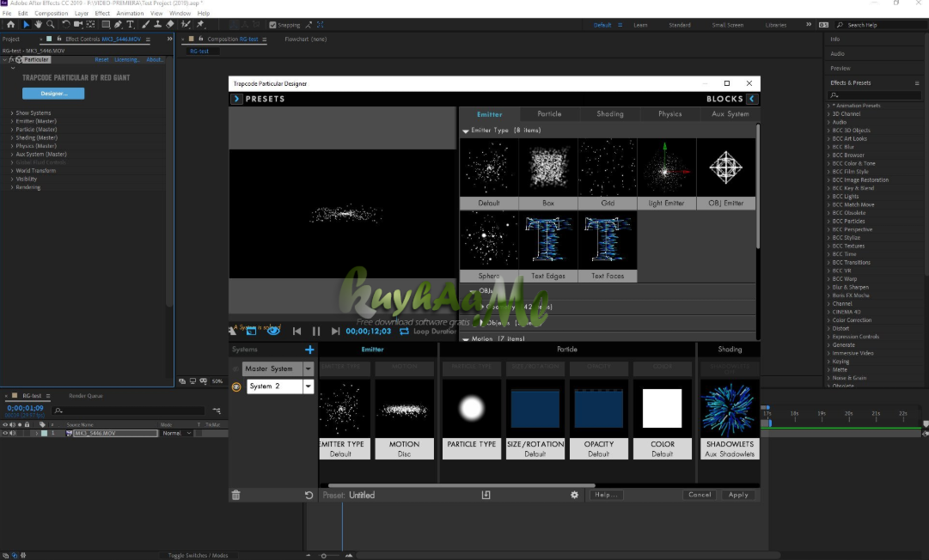Image resolution: width=929 pixels, height=560 pixels.
Task: Toggle the lock on the Effect Controls panel
Action: tap(58, 39)
